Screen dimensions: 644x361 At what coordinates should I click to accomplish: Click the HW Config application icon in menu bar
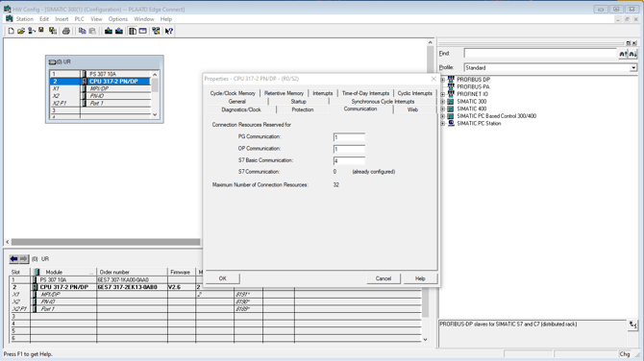click(9, 19)
